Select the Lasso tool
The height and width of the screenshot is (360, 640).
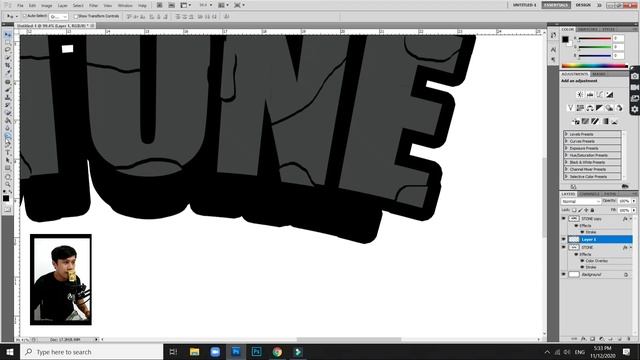tap(8, 50)
